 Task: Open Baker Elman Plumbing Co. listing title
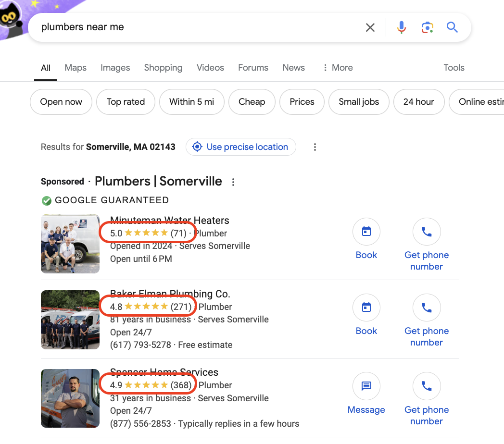point(170,294)
